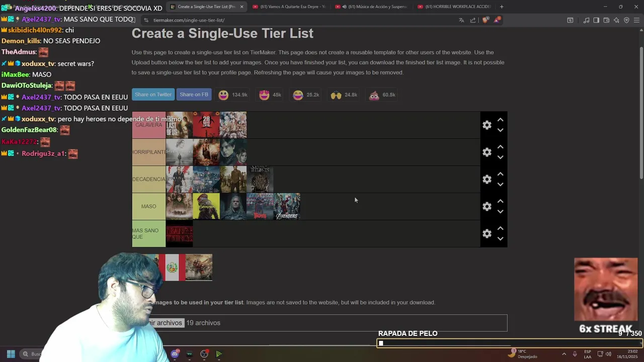Open the Brave music playlist icon
The height and width of the screenshot is (362, 644).
pyautogui.click(x=586, y=20)
